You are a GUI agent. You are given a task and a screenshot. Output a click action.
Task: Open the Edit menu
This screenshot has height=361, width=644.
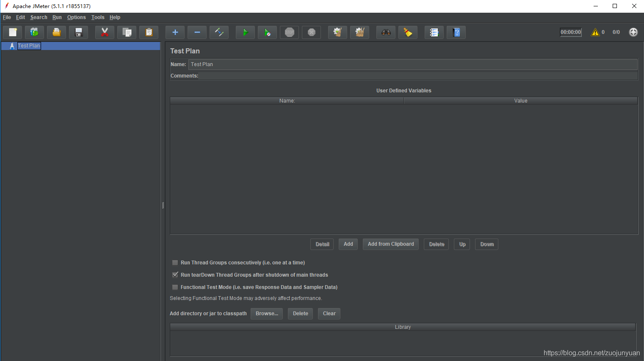coord(20,17)
